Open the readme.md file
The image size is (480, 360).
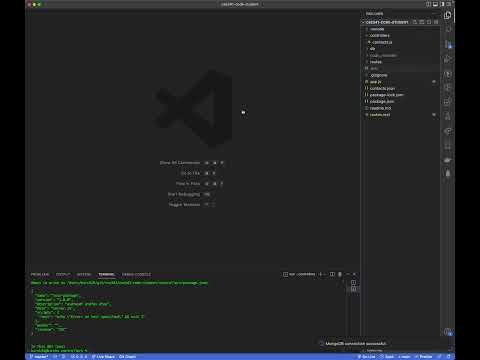click(x=380, y=108)
